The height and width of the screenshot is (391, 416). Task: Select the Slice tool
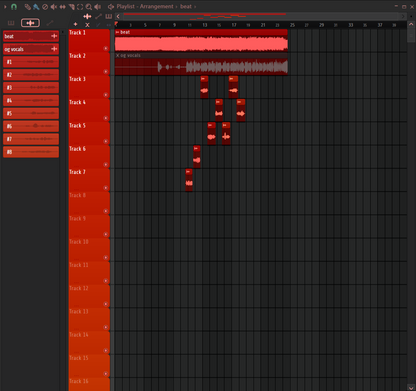tap(71, 7)
